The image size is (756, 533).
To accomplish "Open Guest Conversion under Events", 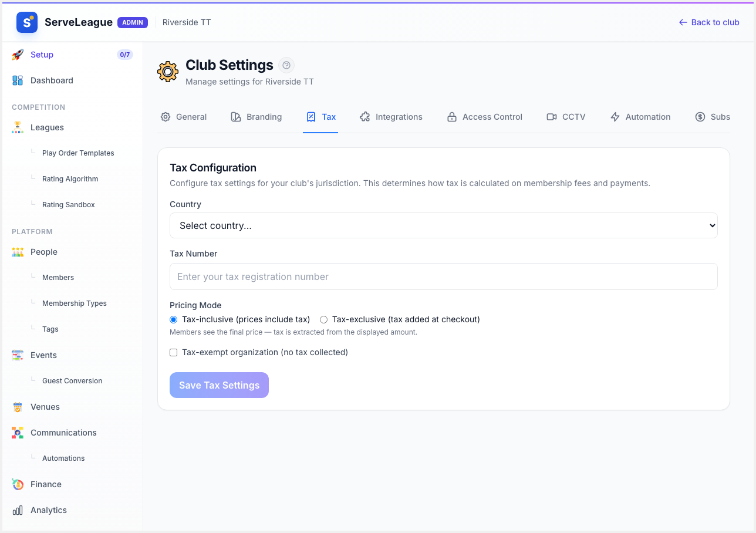I will [x=72, y=381].
